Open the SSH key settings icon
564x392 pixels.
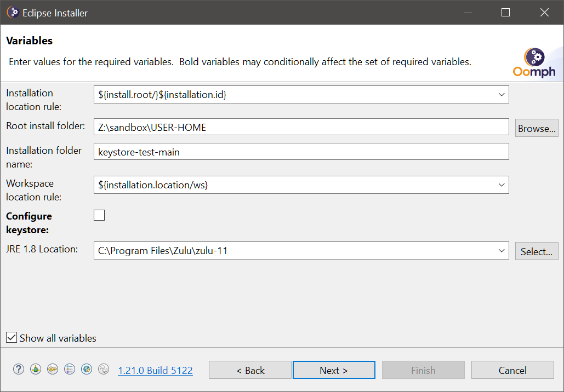point(53,369)
